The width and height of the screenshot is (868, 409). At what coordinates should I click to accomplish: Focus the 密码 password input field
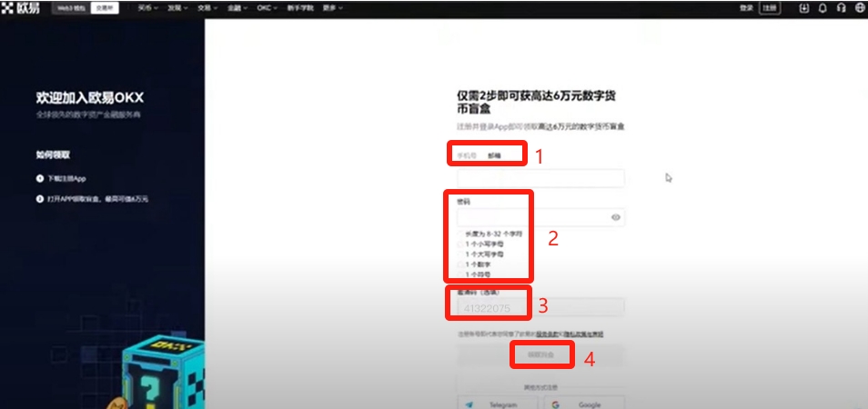coord(540,217)
